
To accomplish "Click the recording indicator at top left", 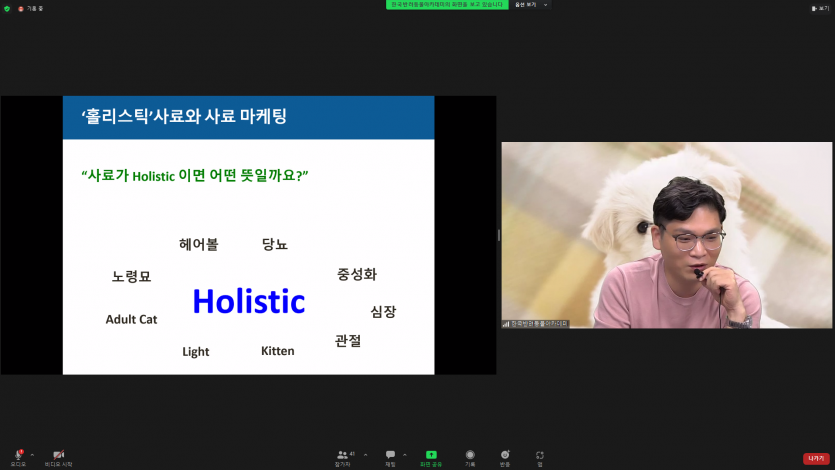I will click(x=31, y=9).
